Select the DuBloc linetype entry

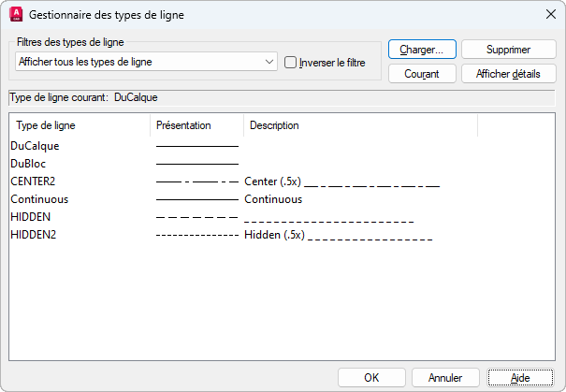[x=28, y=164]
